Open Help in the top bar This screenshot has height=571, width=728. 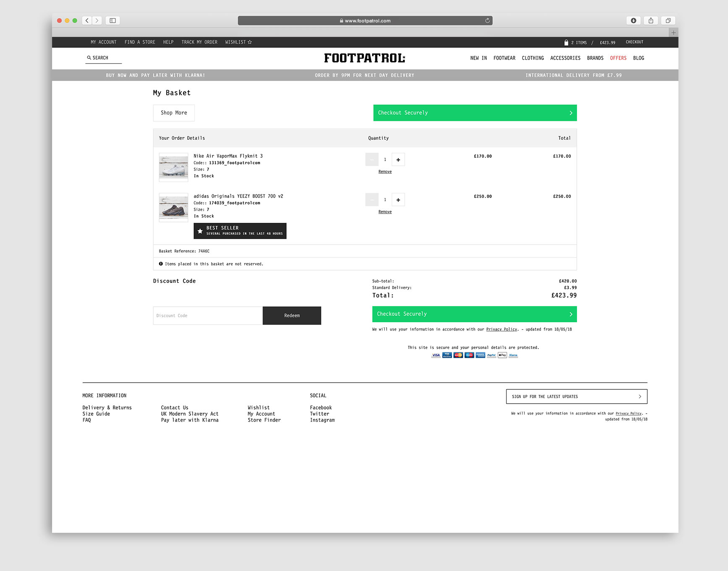point(168,42)
